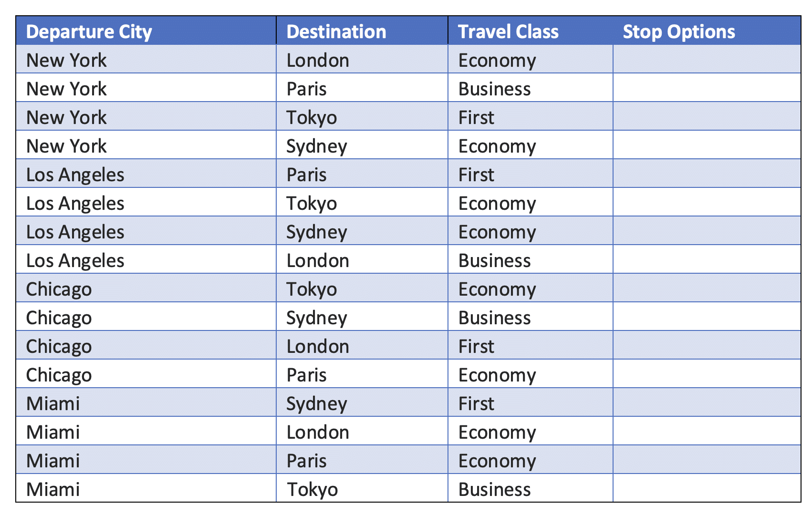The image size is (812, 515).
Task: Select London destination in the Chicago row
Action: coord(318,346)
